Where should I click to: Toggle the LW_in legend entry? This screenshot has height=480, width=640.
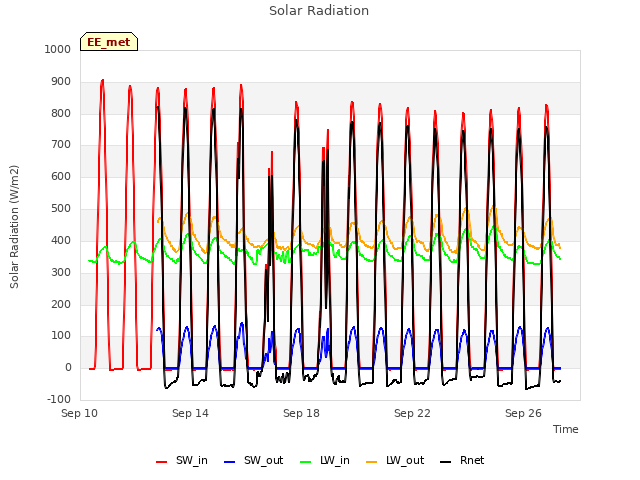click(x=325, y=461)
